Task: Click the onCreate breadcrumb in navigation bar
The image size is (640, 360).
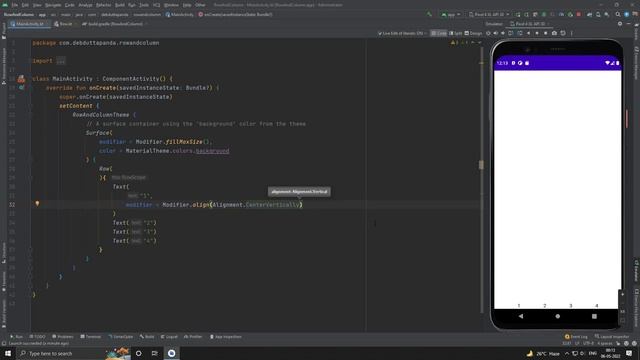Action: click(235, 14)
